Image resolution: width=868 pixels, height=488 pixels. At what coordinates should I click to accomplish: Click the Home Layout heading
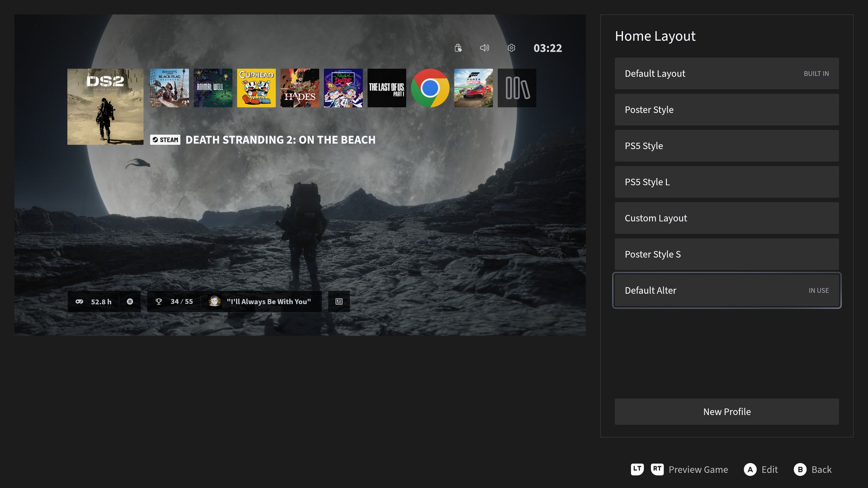click(x=655, y=36)
